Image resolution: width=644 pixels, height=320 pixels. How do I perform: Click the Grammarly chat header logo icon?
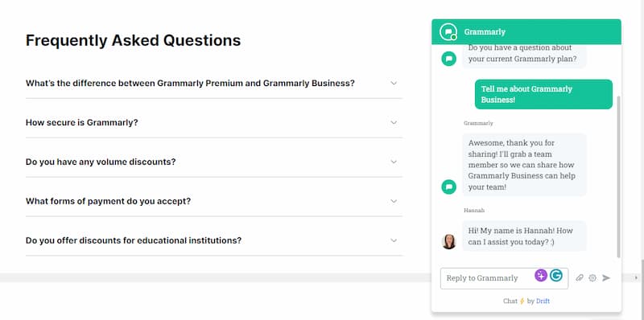[448, 32]
